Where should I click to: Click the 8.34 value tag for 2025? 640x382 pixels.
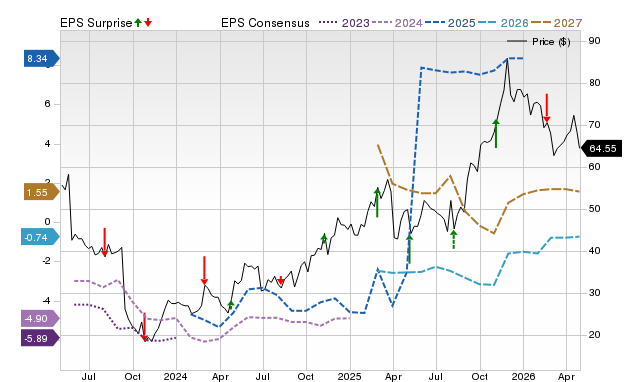[x=42, y=59]
